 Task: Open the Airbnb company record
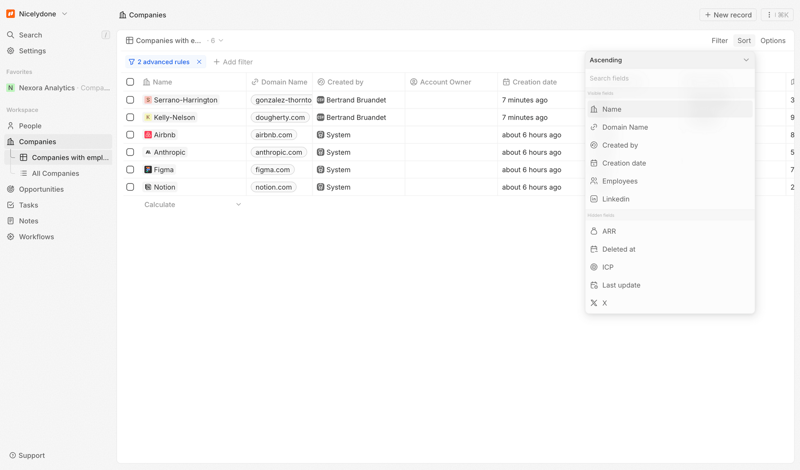[160, 135]
